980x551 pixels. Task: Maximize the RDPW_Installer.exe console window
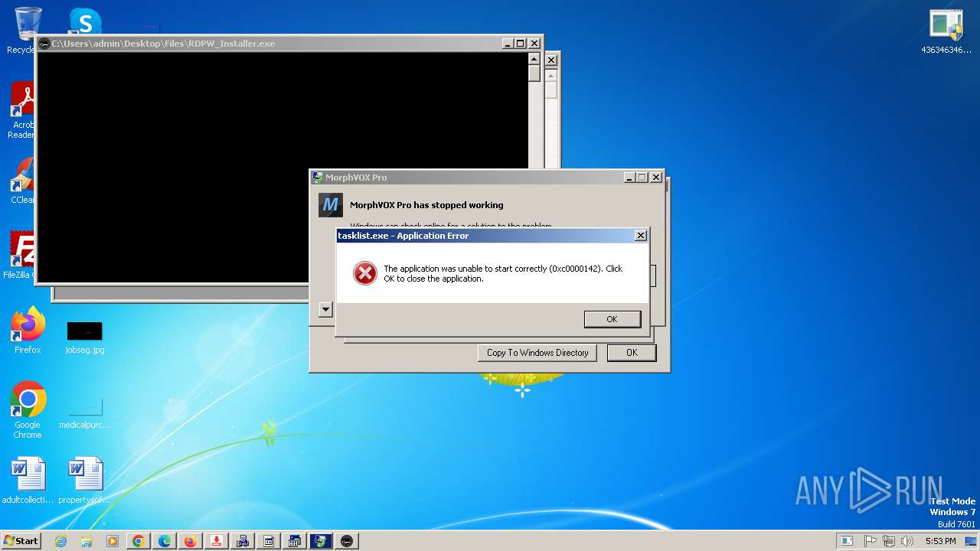point(521,44)
